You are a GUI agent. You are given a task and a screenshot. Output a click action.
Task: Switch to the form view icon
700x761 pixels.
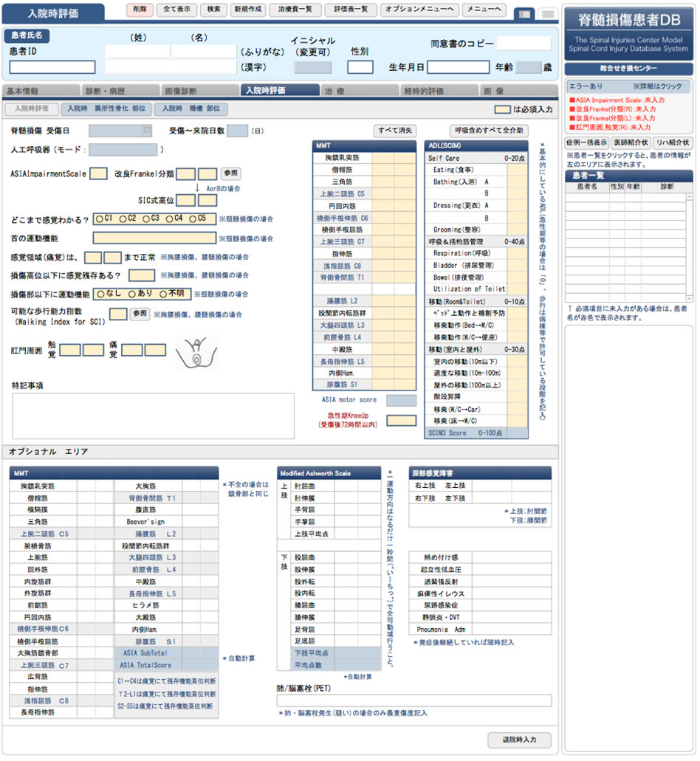523,14
